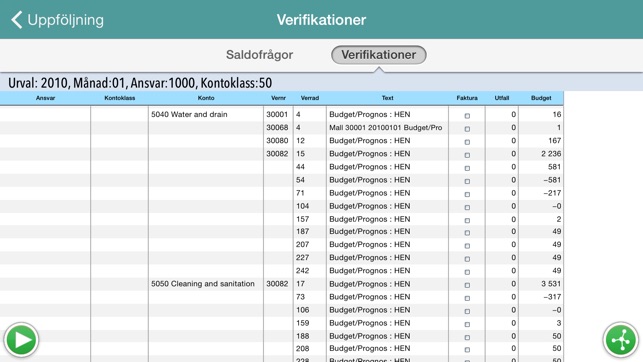Tick Faktura checkbox for Verrad 73
Viewport: 643px width, 362px height.
pos(467,298)
